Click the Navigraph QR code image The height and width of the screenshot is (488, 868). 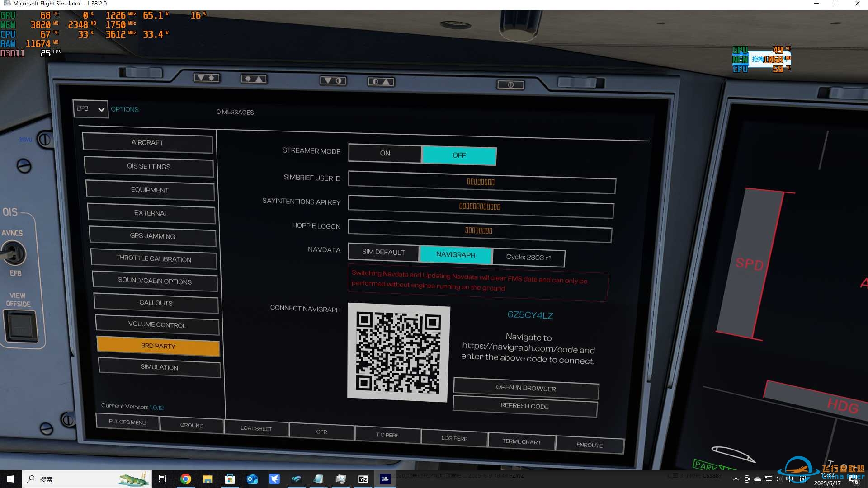tap(398, 352)
